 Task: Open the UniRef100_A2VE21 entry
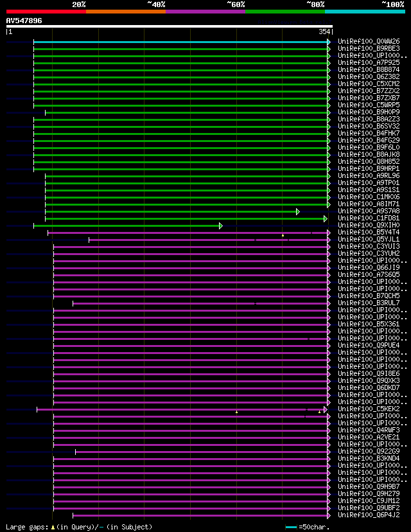coord(369,438)
